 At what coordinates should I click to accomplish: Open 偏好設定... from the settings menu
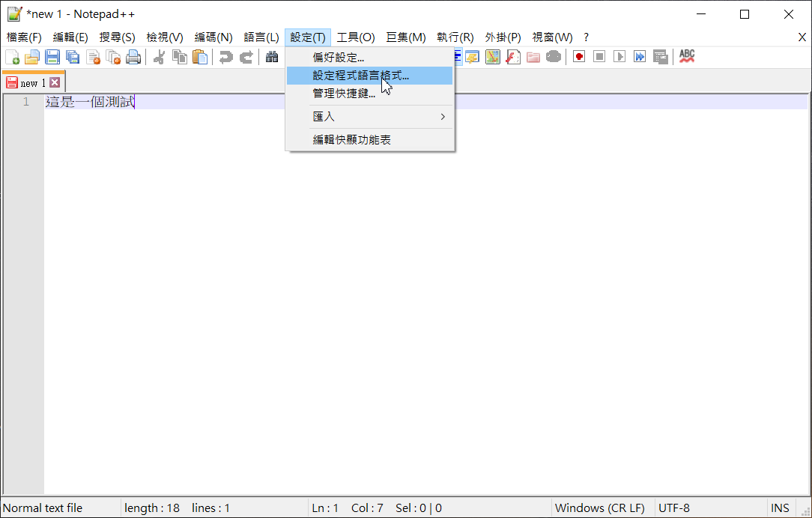click(x=370, y=58)
